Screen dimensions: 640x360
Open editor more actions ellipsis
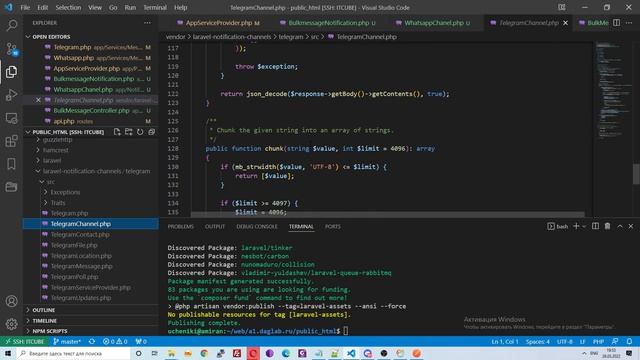[x=629, y=23]
